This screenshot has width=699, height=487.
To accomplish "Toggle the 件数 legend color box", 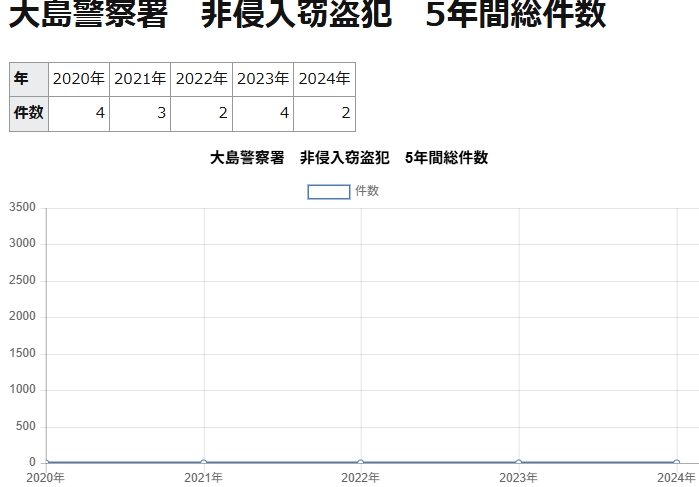I will pyautogui.click(x=329, y=192).
